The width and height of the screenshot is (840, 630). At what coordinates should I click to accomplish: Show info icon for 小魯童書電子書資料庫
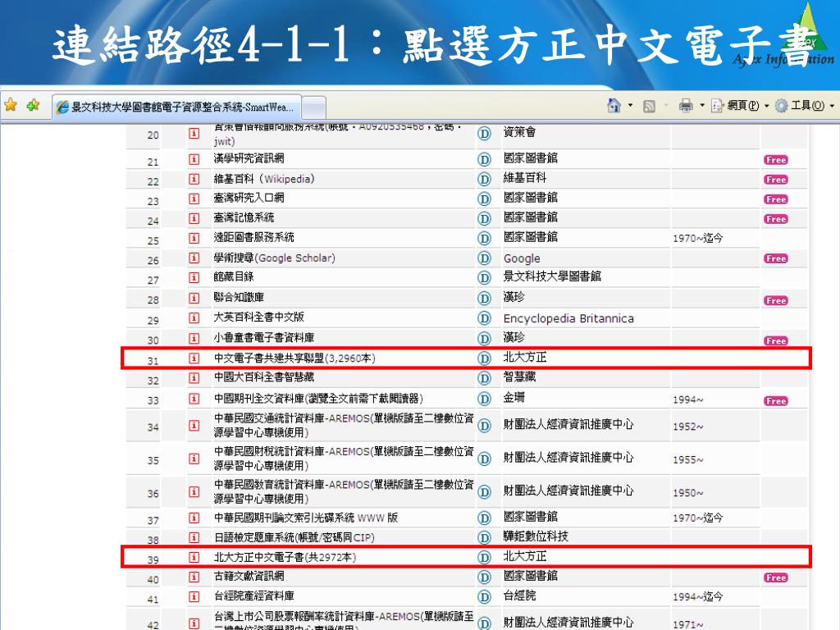tap(194, 338)
